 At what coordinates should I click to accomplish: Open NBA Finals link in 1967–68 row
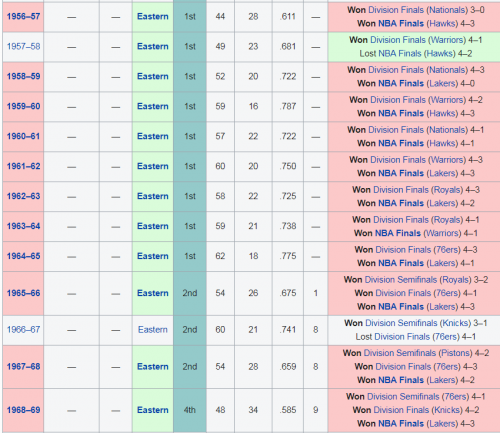(x=401, y=380)
